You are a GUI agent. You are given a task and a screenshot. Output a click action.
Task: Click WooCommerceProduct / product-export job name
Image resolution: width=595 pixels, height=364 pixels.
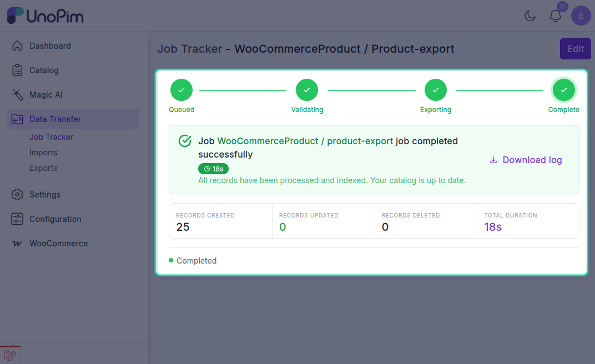[305, 141]
